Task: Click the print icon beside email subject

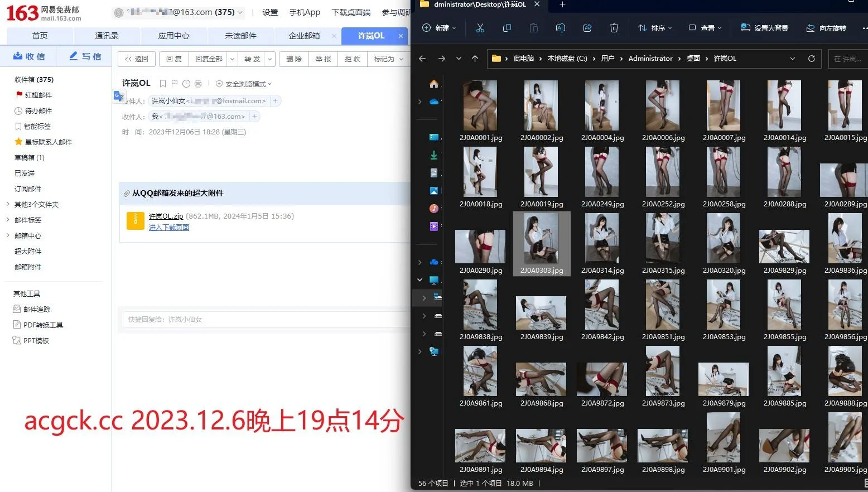Action: pyautogui.click(x=198, y=84)
